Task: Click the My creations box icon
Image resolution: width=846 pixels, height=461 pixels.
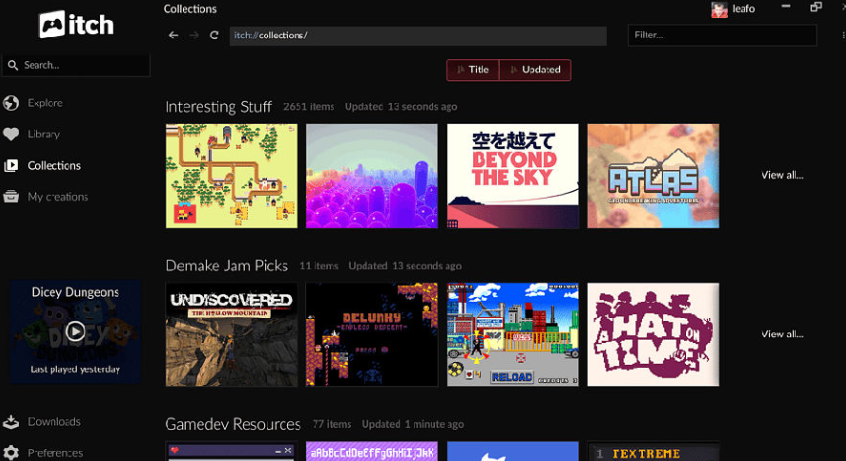Action: pos(11,196)
